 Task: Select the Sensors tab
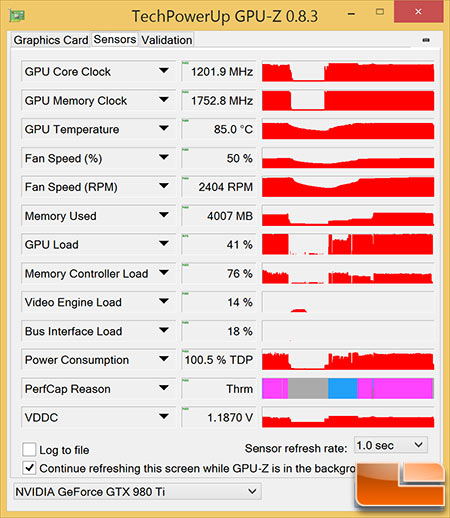115,39
